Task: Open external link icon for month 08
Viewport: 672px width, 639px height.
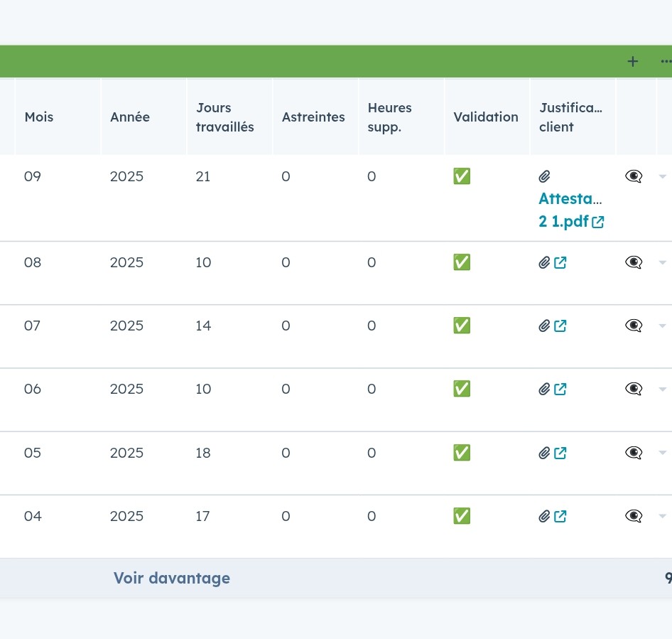Action: [x=560, y=263]
